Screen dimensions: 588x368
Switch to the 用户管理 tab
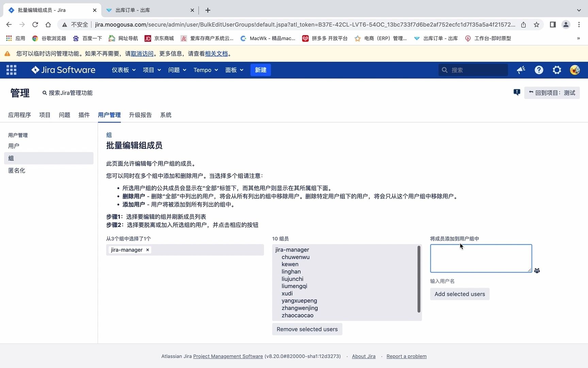(x=109, y=115)
